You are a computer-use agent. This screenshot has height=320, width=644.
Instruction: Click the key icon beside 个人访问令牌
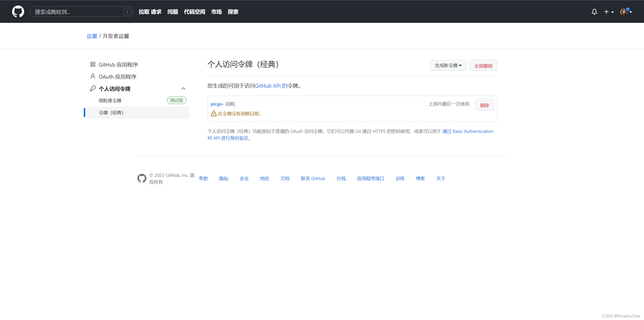tap(93, 88)
